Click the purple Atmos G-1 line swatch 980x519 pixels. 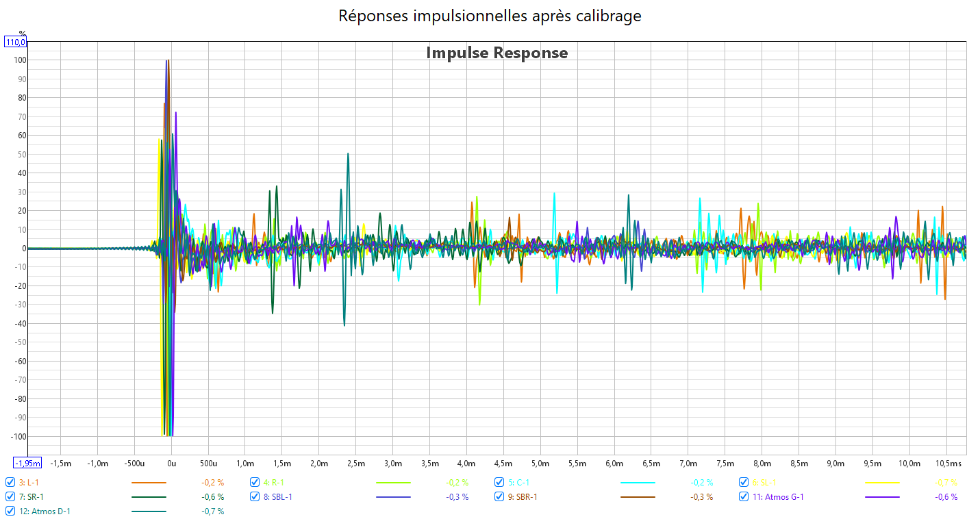pyautogui.click(x=882, y=497)
